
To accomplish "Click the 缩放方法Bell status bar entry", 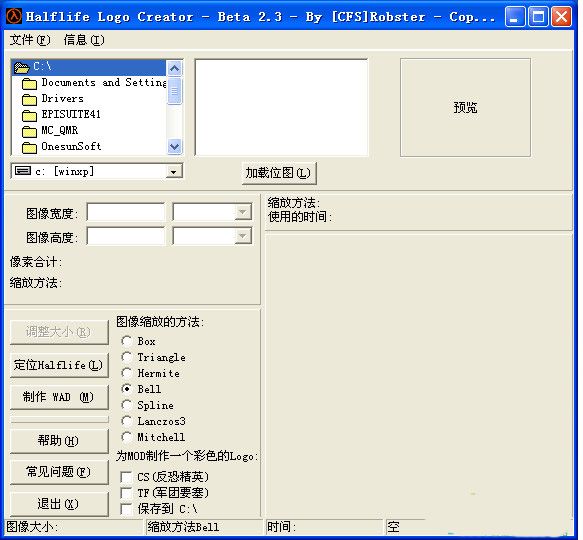I will click(204, 527).
